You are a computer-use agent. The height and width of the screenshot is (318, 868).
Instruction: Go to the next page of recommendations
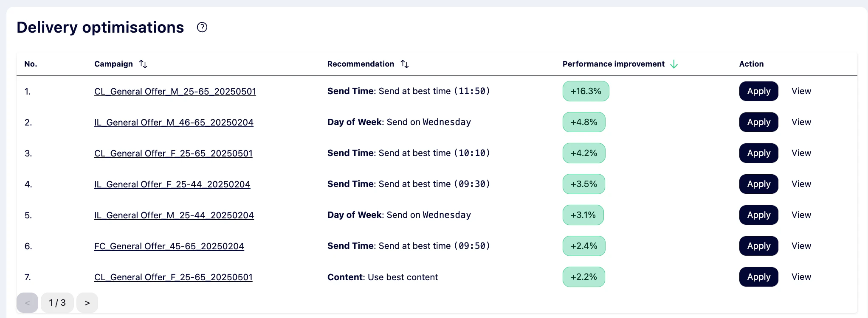87,303
